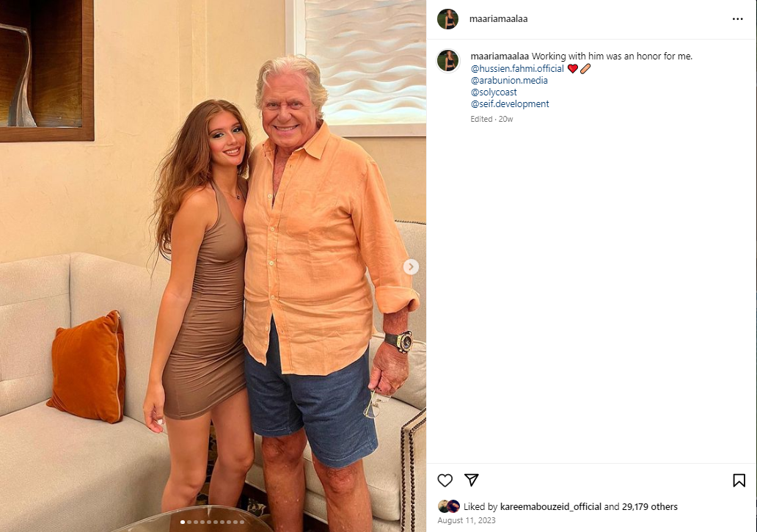Save post with the bookmark icon
This screenshot has height=532, width=757.
point(739,481)
